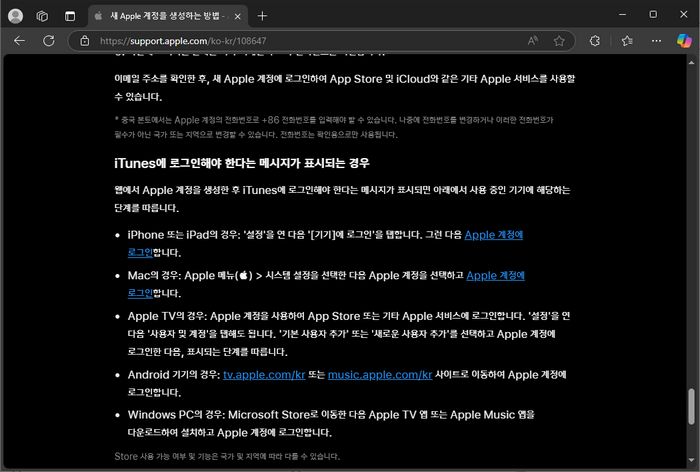This screenshot has height=472, width=700.
Task: Go back to previous page
Action: point(19,41)
